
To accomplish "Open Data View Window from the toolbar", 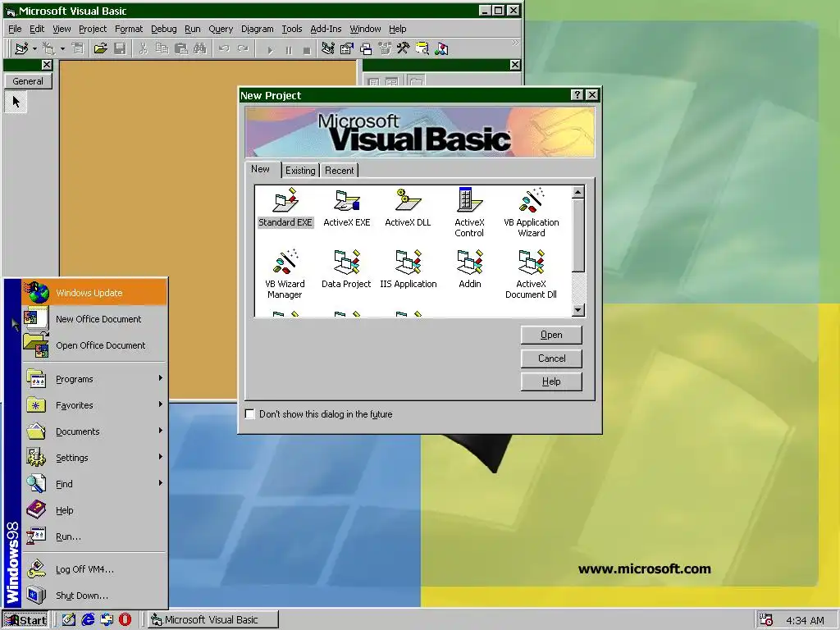I will (x=422, y=48).
